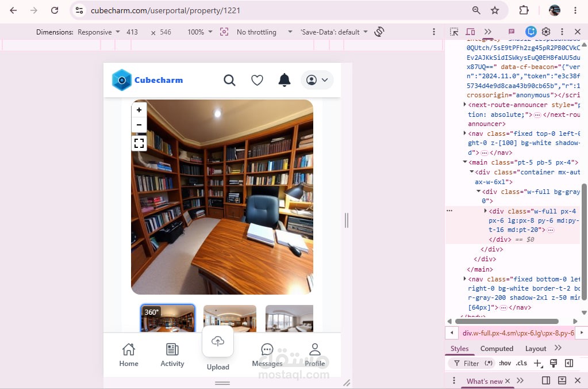Toggle the :hov element state panel
The width and height of the screenshot is (588, 389).
tap(505, 363)
